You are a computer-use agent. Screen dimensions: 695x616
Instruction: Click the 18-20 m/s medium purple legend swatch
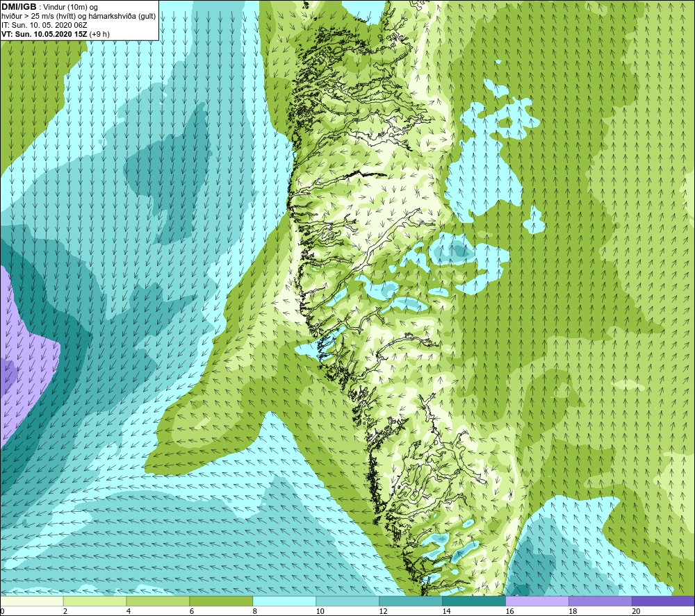pos(600,601)
